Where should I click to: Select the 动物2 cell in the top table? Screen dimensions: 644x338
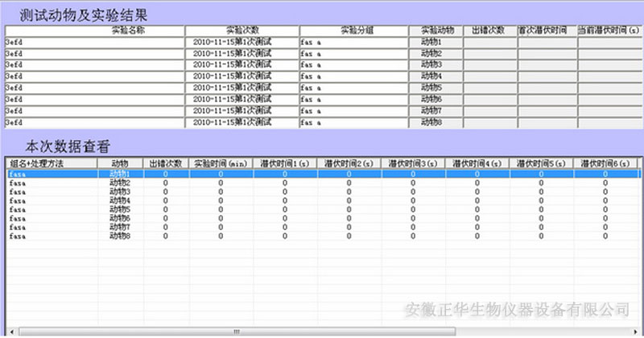pyautogui.click(x=436, y=54)
